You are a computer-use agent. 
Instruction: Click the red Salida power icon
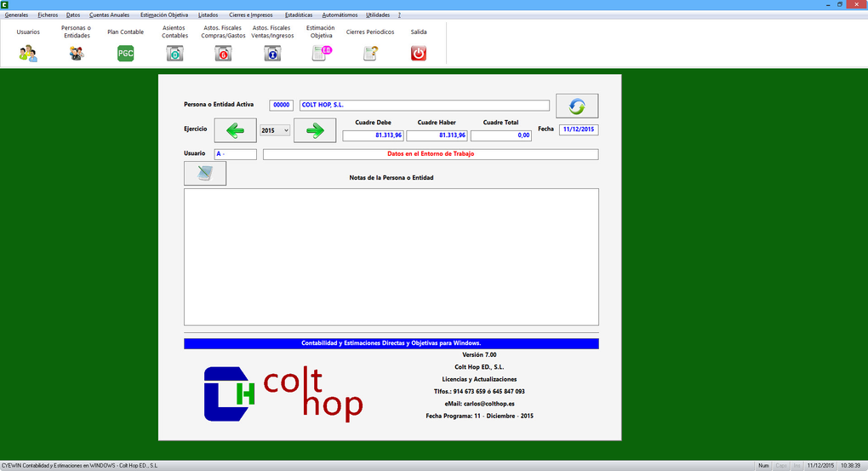(x=419, y=53)
